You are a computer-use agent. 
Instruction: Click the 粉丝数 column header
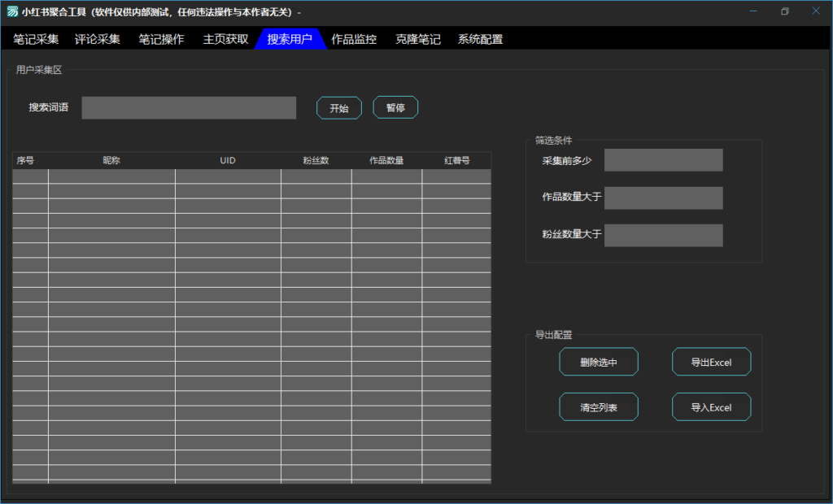point(316,160)
